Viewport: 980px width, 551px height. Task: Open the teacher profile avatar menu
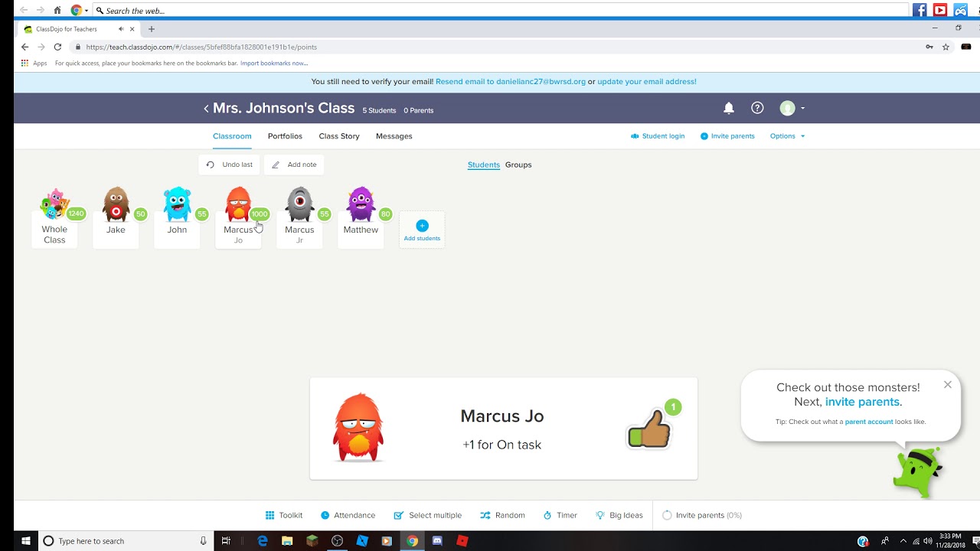[x=792, y=108]
